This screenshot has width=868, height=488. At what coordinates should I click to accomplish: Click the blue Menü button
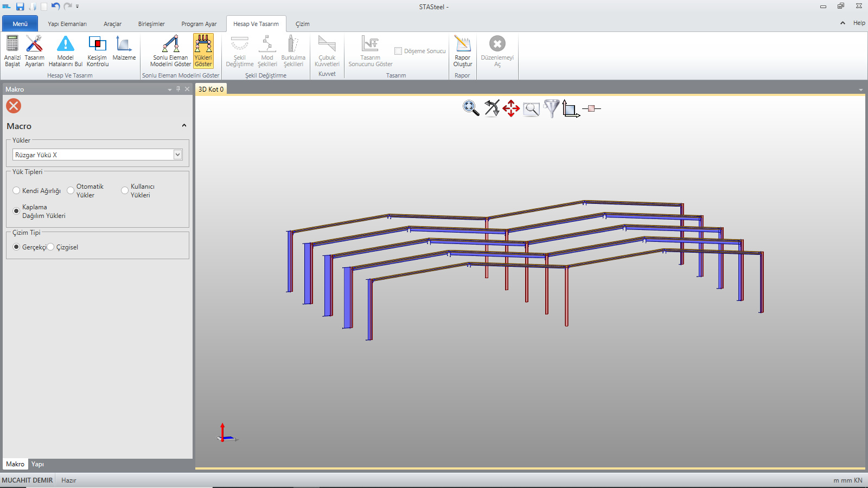pyautogui.click(x=20, y=24)
